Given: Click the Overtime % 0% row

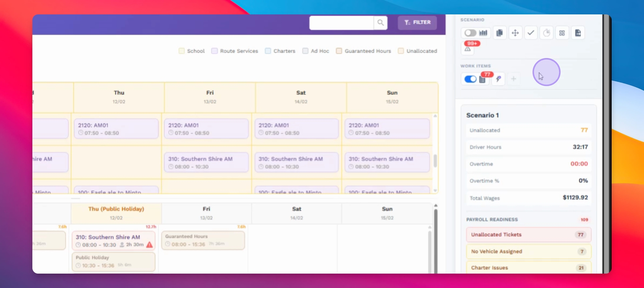Looking at the screenshot, I should pyautogui.click(x=529, y=181).
